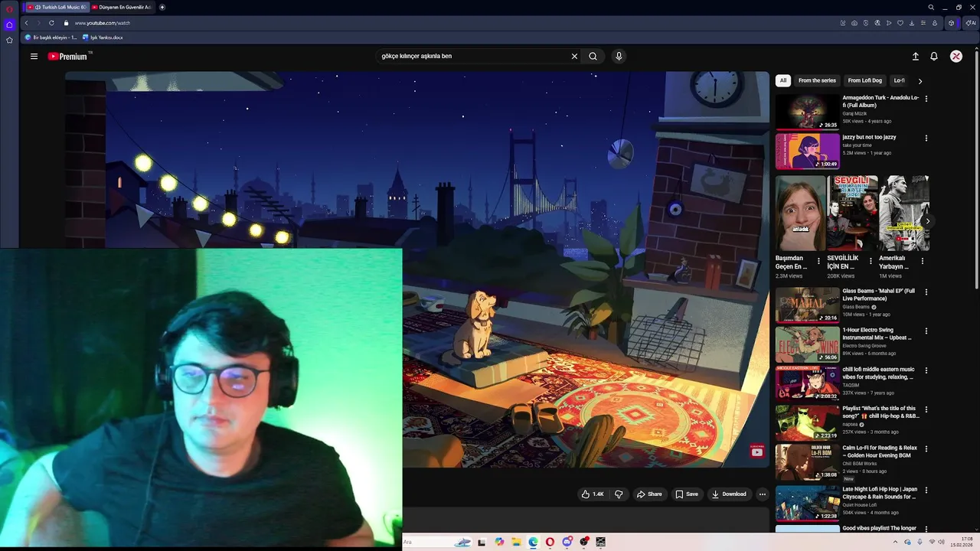Open the 'jazzy but not too jazzy' thumbnail

pyautogui.click(x=808, y=151)
